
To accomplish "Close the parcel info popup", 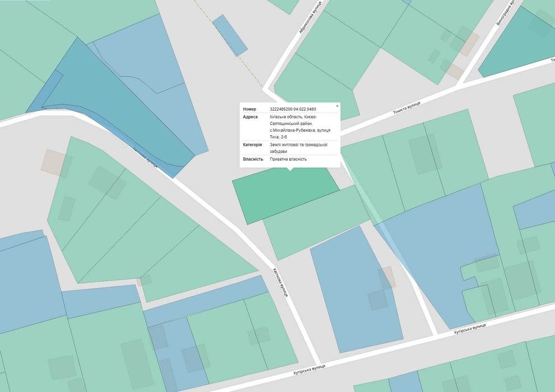I will point(337,106).
